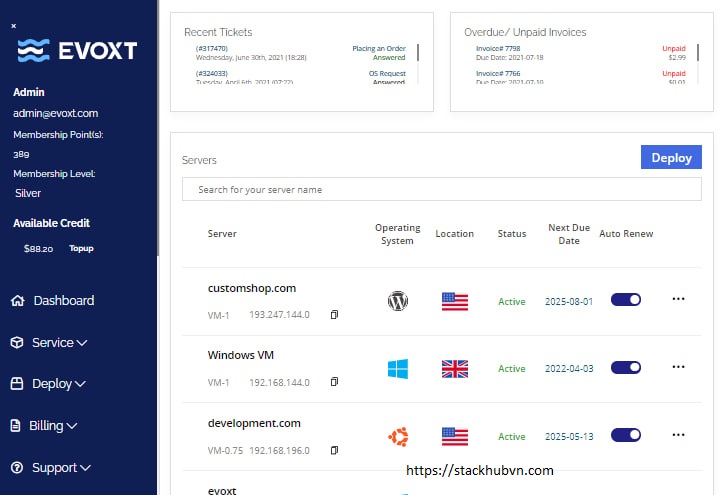The width and height of the screenshot is (720, 495).
Task: Click the $88.20 available credit
Action: pos(39,249)
